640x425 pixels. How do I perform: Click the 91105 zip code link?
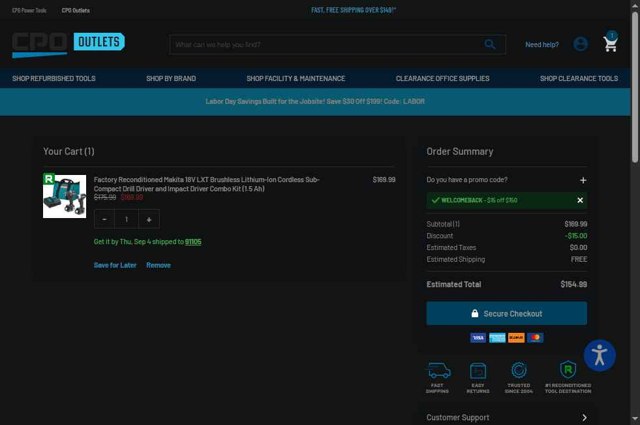pos(193,242)
